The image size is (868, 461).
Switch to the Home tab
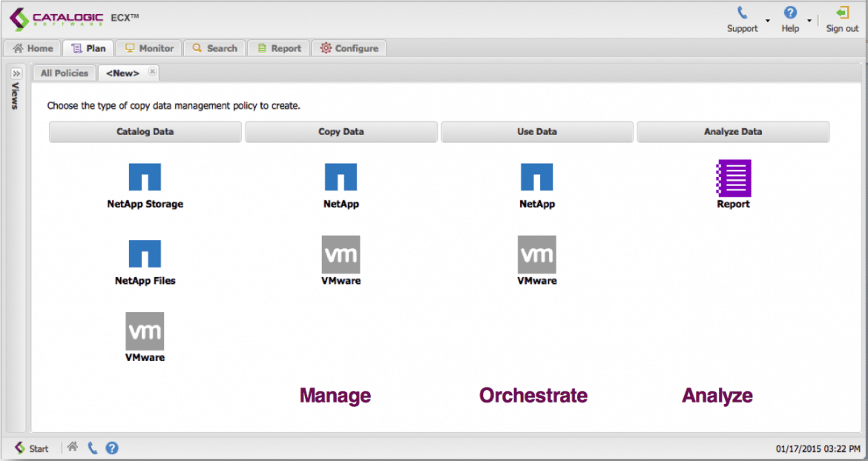[33, 48]
